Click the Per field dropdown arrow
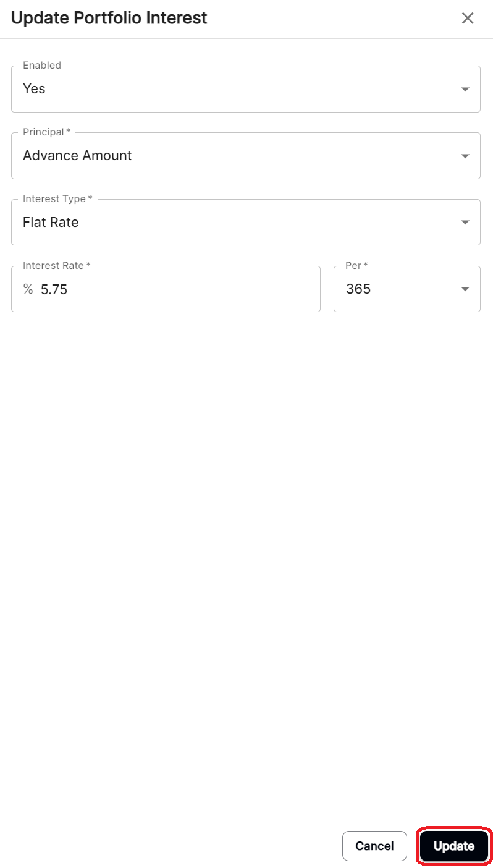This screenshot has height=868, width=493. tap(465, 289)
